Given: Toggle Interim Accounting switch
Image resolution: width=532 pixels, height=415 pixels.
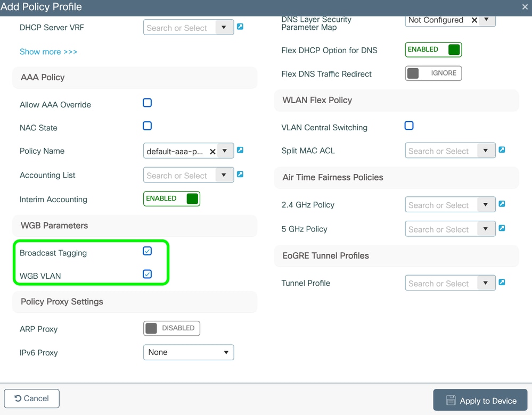Looking at the screenshot, I should 171,198.
